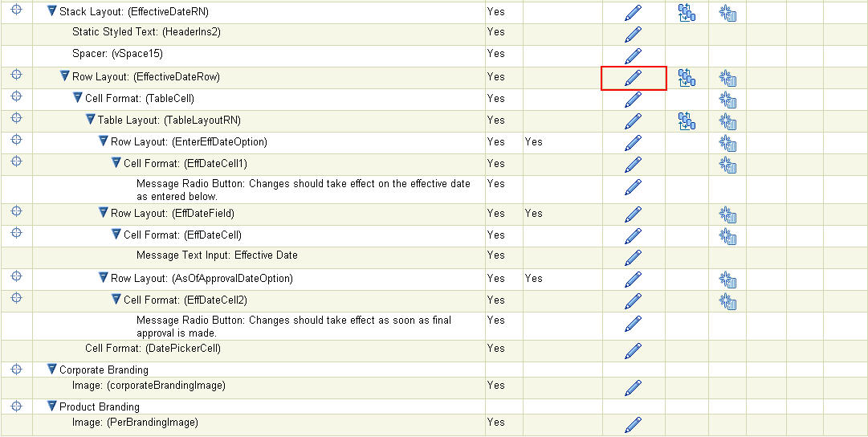Click the create item icon for Cell Format: (EffDateCell2)
Image resolution: width=868 pixels, height=437 pixels.
727,301
